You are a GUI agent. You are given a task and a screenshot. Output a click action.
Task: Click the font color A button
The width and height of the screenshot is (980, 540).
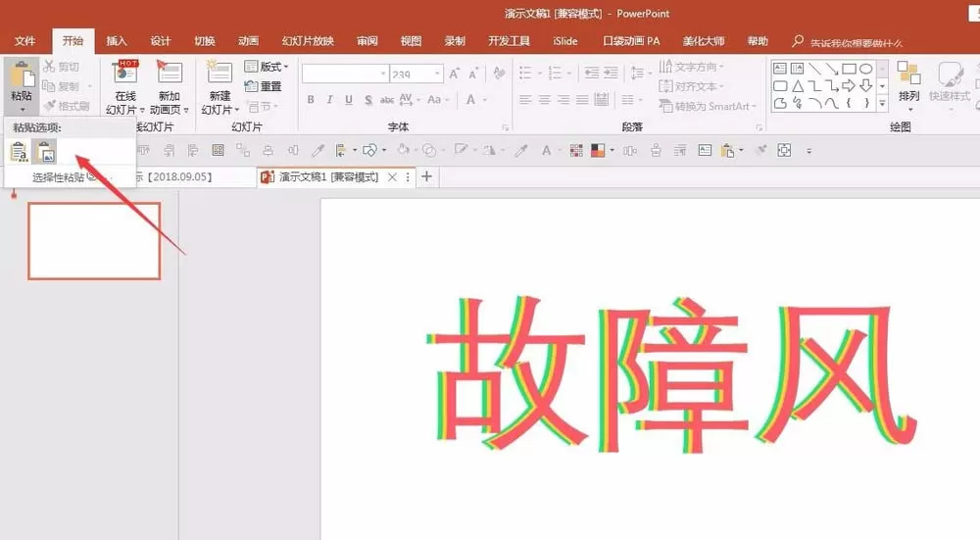point(470,99)
